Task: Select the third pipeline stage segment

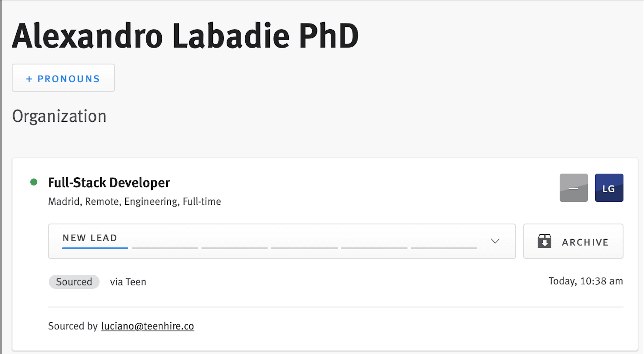Action: pos(234,248)
